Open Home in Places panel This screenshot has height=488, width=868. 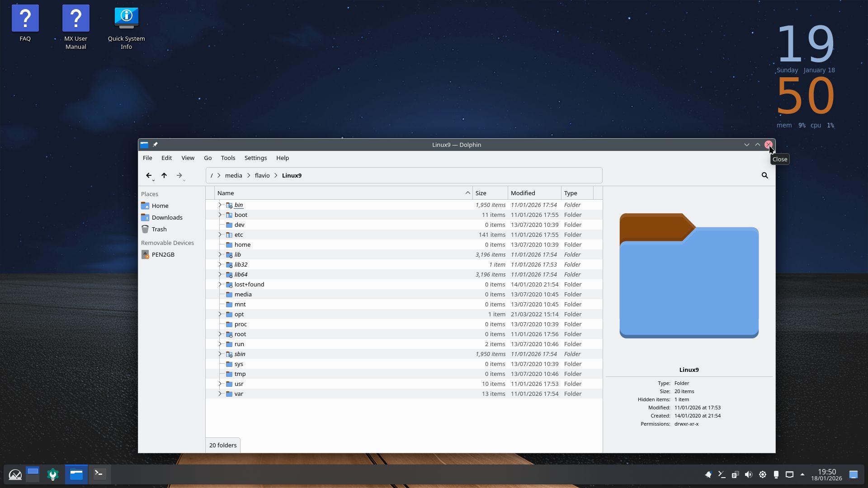(160, 206)
